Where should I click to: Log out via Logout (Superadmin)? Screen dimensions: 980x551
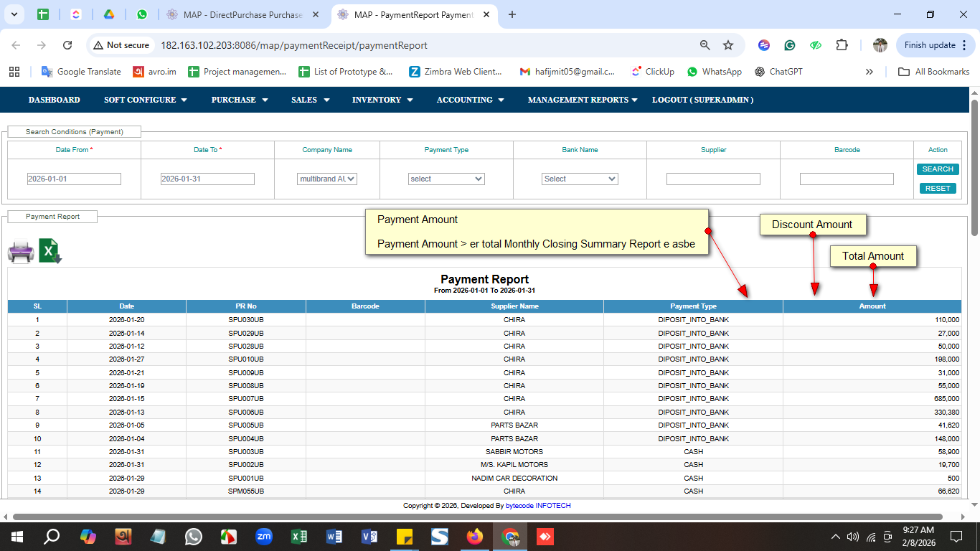point(703,100)
